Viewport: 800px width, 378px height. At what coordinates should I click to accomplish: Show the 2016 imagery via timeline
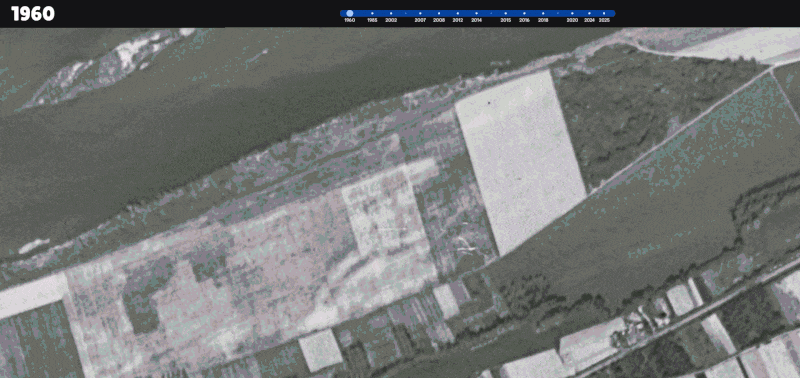(524, 13)
